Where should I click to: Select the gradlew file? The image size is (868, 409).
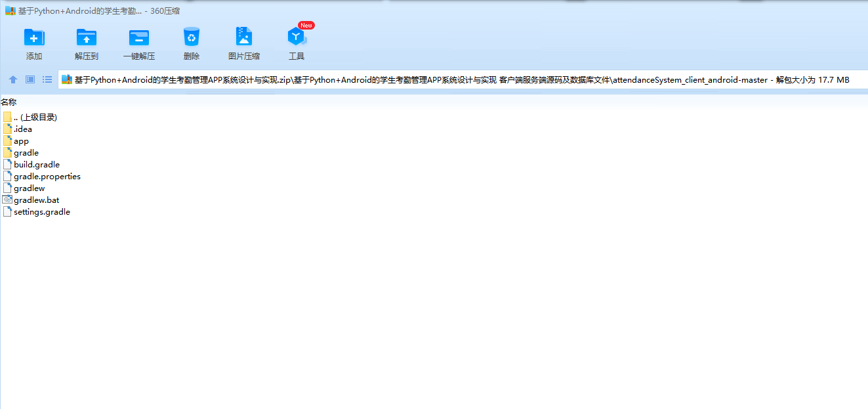pyautogui.click(x=24, y=188)
